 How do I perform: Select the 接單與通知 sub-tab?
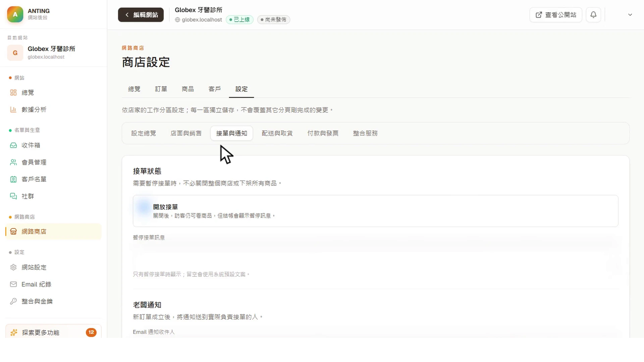232,133
